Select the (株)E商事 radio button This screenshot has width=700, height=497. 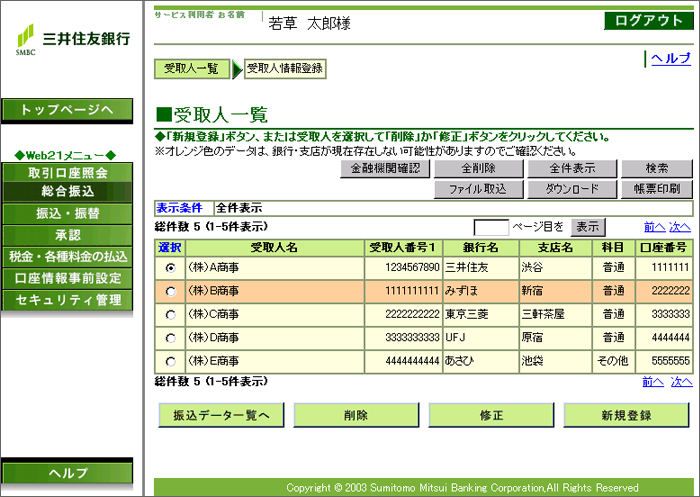coord(170,361)
